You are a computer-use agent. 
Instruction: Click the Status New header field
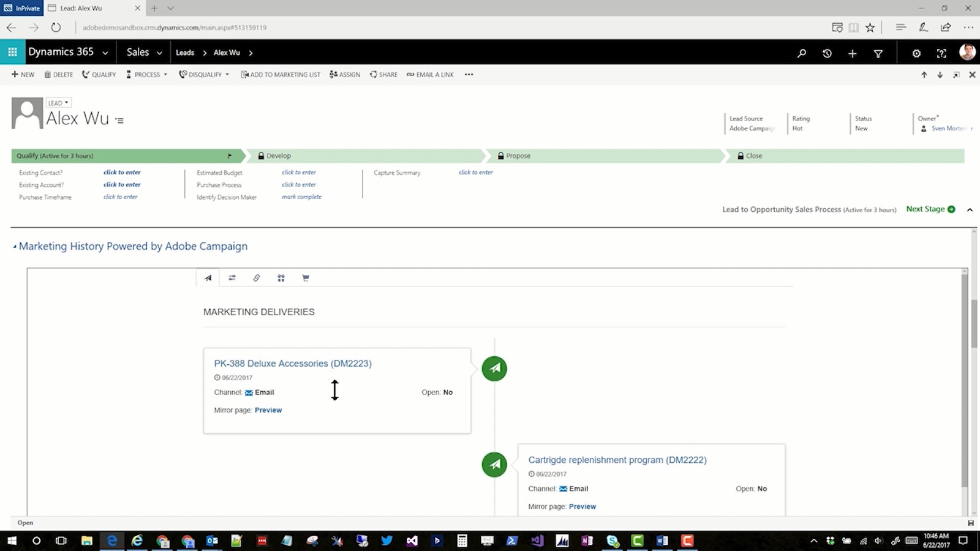click(864, 124)
